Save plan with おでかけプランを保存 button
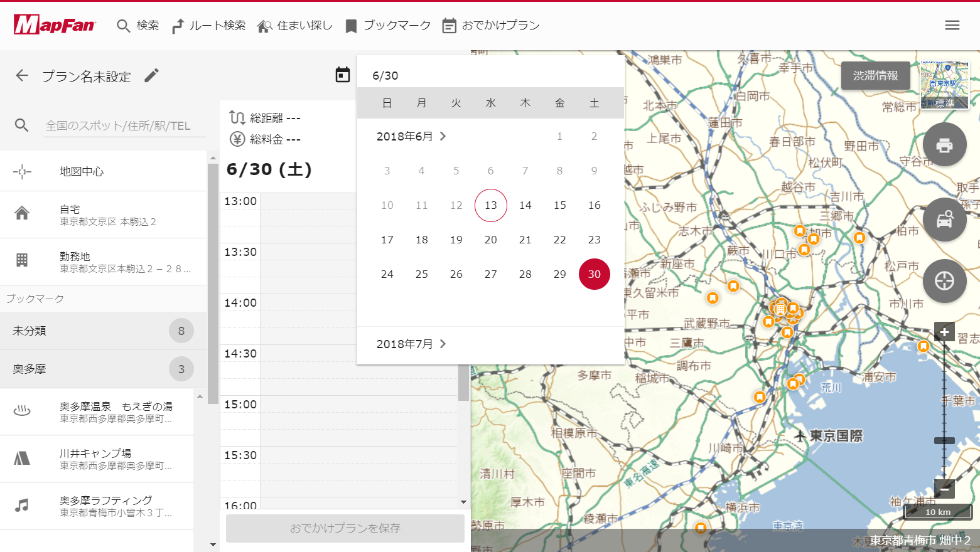Image resolution: width=980 pixels, height=552 pixels. pos(345,528)
